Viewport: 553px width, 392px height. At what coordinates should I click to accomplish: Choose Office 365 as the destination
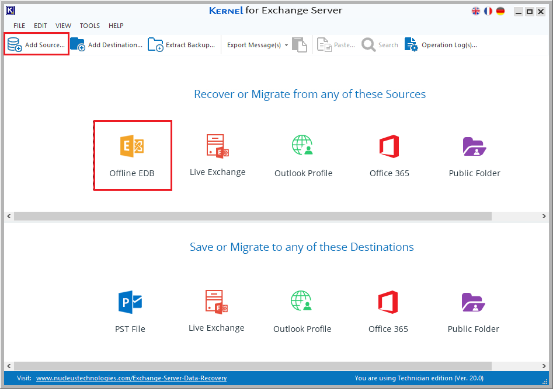(388, 311)
